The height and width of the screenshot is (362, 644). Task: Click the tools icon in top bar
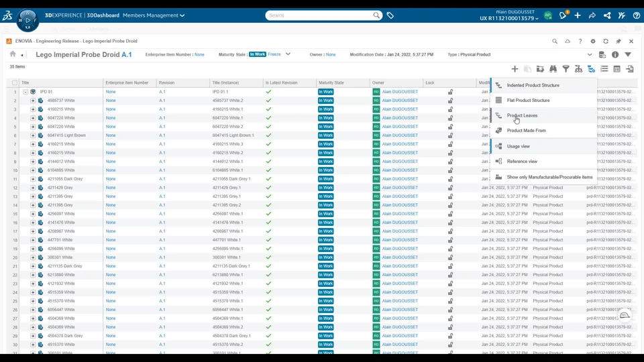point(621,15)
